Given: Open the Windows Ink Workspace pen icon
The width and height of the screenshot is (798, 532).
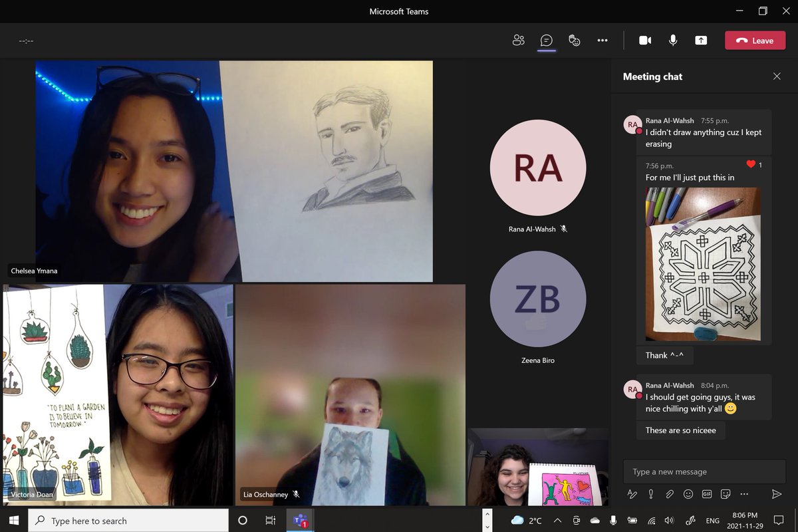Looking at the screenshot, I should pos(690,521).
